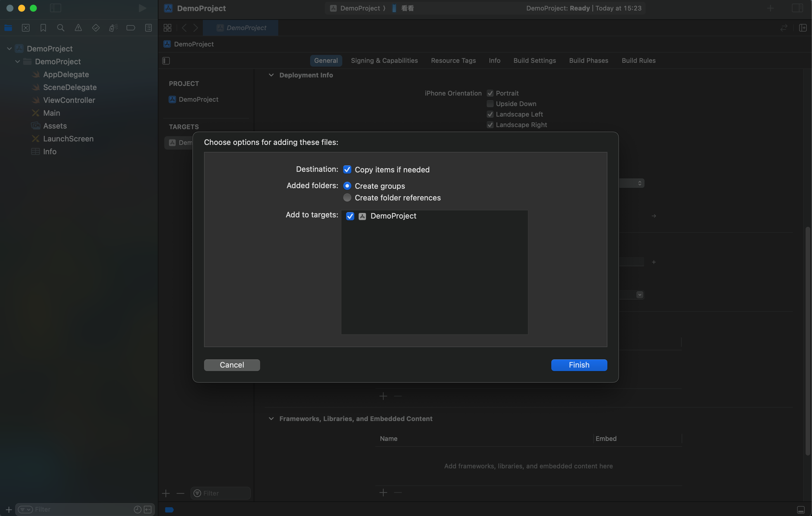
Task: Open the Info tab
Action: coord(494,61)
